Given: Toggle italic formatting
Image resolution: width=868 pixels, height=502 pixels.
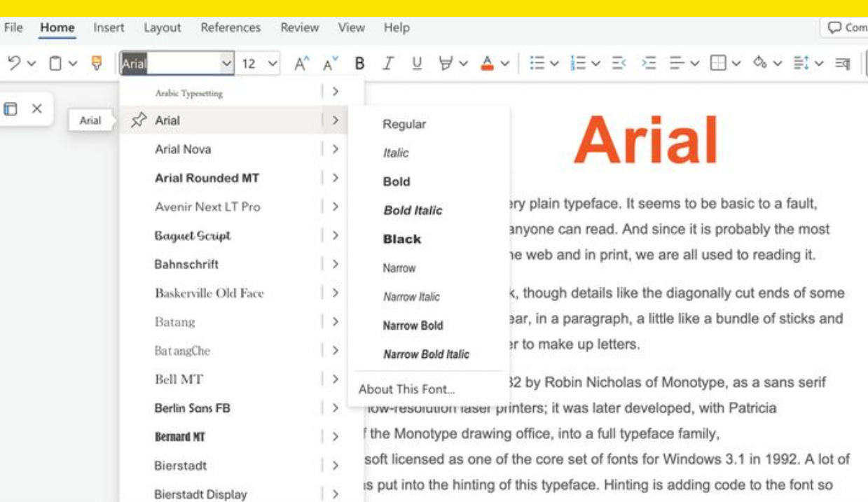Looking at the screenshot, I should click(x=387, y=64).
